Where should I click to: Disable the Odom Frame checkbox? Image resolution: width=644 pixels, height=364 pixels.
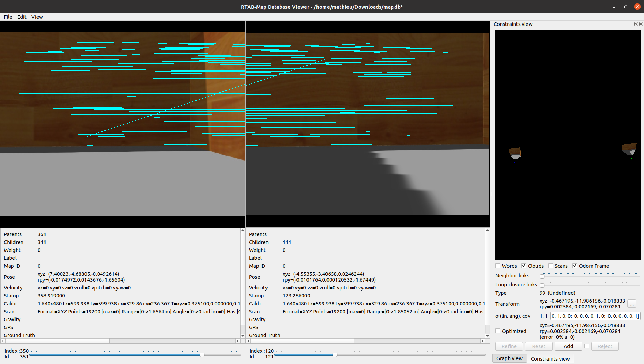pyautogui.click(x=575, y=266)
